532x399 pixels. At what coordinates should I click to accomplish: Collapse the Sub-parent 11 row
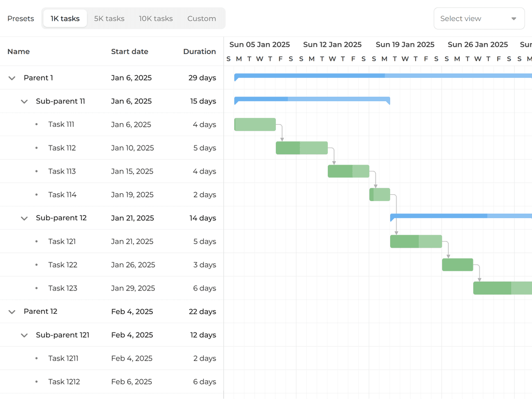[24, 101]
